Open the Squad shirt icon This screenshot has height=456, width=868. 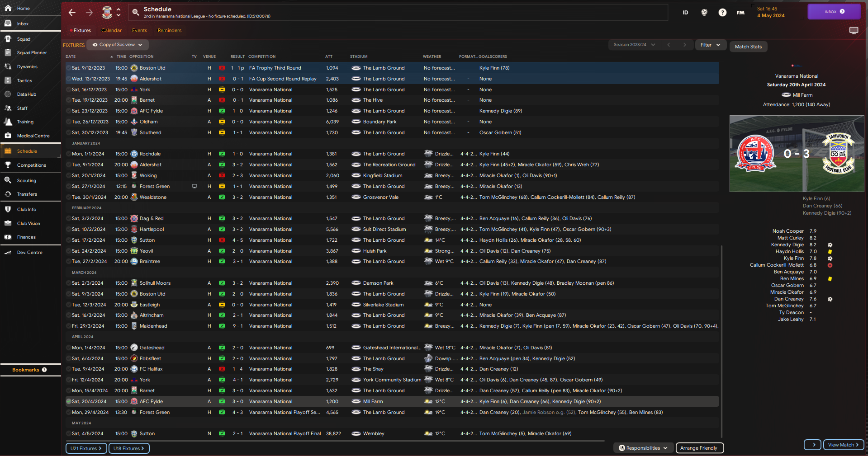click(8, 39)
